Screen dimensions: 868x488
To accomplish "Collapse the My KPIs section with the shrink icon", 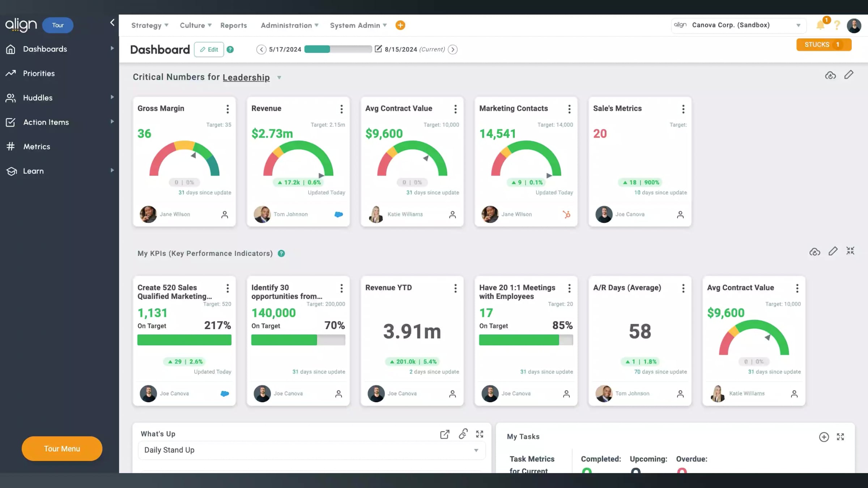I will point(850,251).
